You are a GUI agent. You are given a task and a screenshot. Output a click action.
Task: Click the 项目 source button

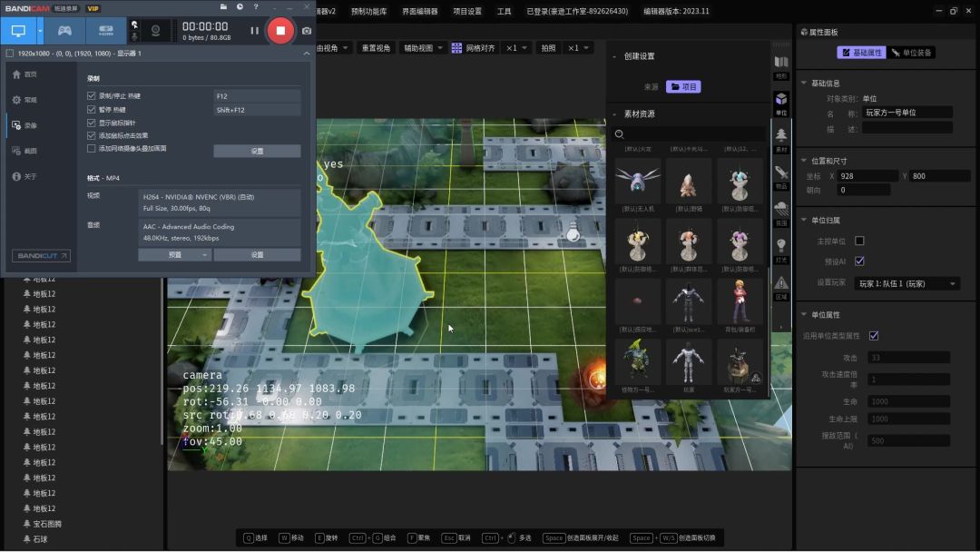[683, 87]
